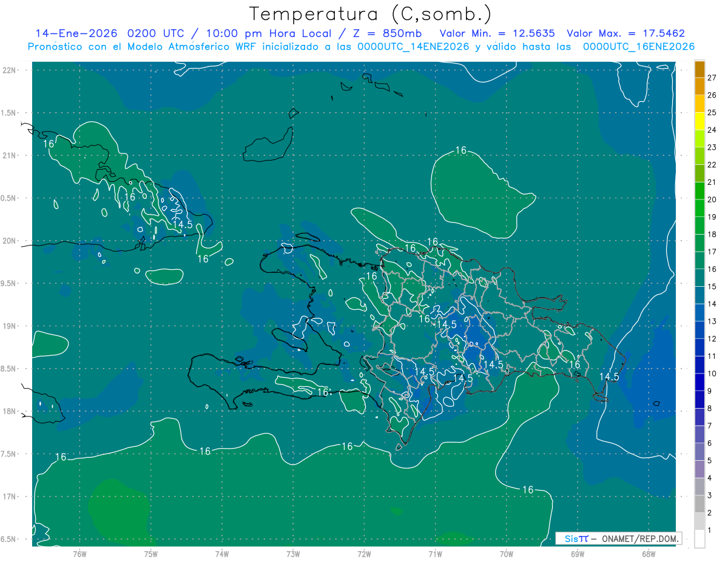Click the "Sisπ" logo text
This screenshot has height=562, width=728.
coord(576,538)
